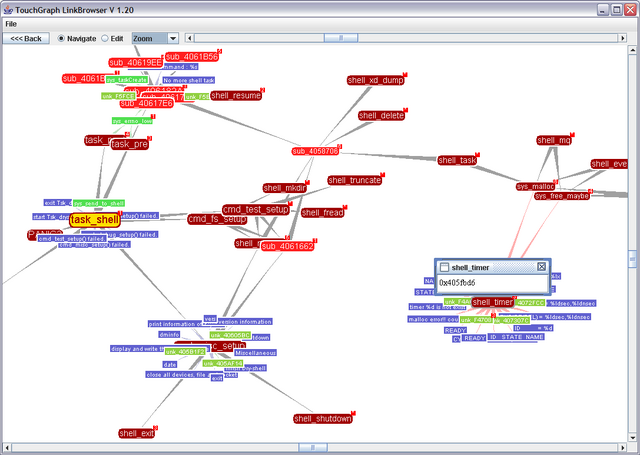Click the <<< Back button
640x455 pixels.
pos(26,38)
